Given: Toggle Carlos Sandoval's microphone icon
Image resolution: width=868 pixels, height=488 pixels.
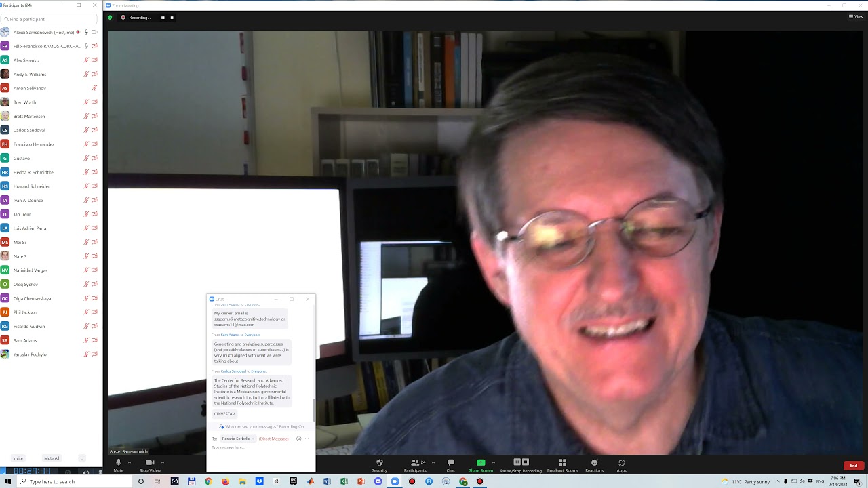Looking at the screenshot, I should point(86,130).
